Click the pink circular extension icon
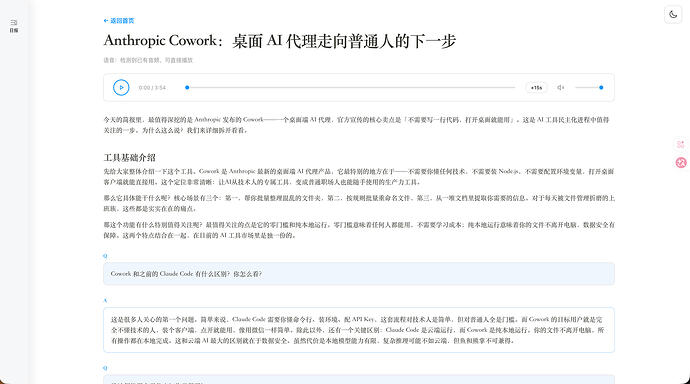Image resolution: width=690 pixels, height=384 pixels. click(681, 163)
